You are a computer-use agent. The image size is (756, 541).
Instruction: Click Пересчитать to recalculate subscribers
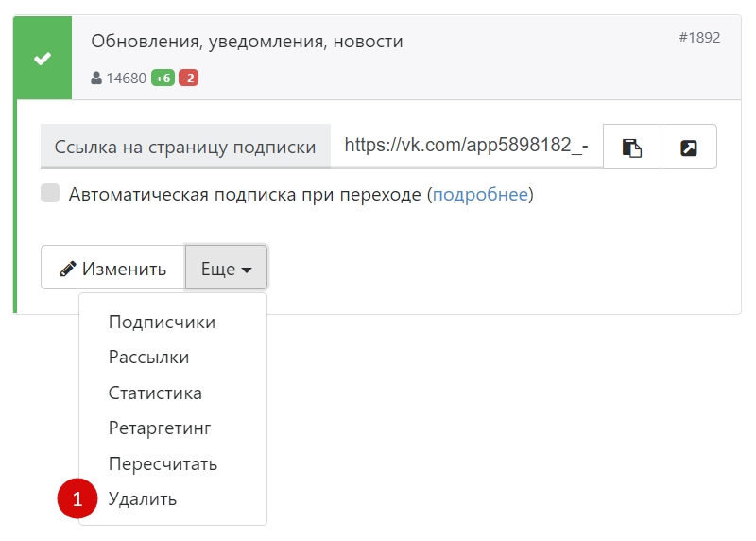click(163, 464)
